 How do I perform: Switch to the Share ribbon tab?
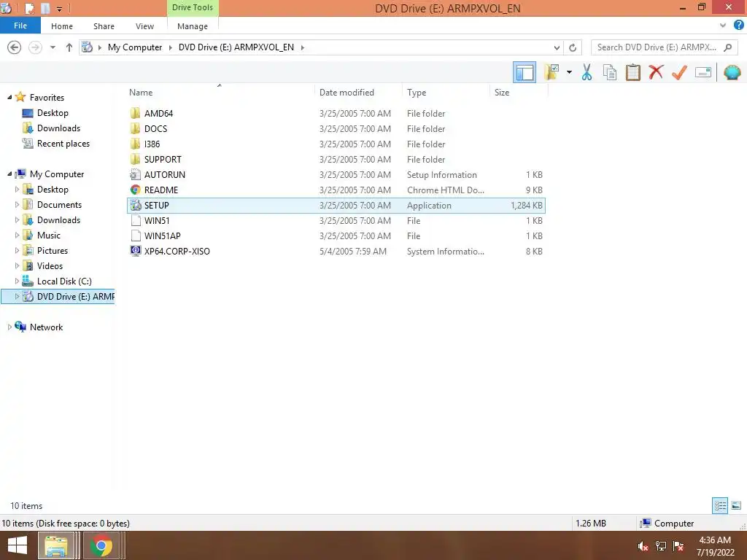coord(104,26)
